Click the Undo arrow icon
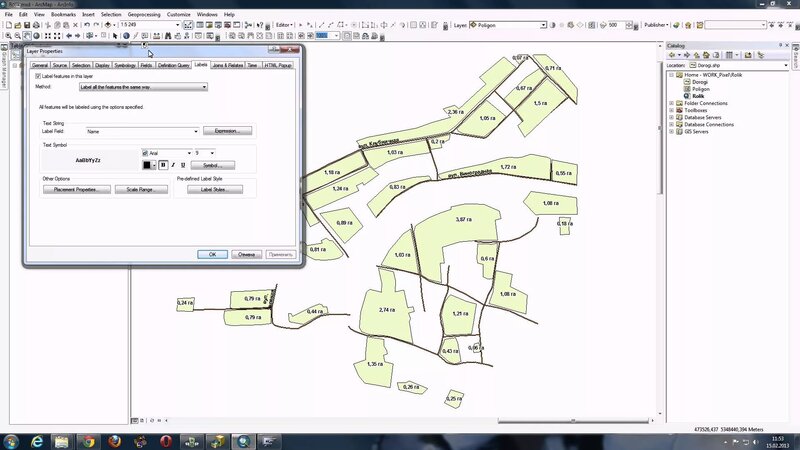800x450 pixels. 87,25
